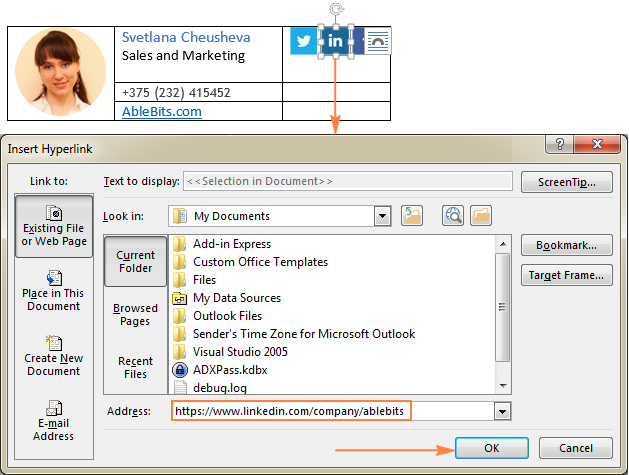Image resolution: width=629 pixels, height=475 pixels.
Task: Select the LinkedIn icon in signature
Action: click(335, 41)
